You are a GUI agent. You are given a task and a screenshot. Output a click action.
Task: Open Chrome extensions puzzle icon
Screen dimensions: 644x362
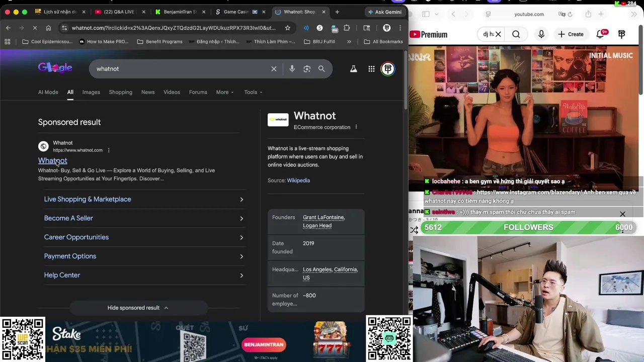[x=347, y=28]
